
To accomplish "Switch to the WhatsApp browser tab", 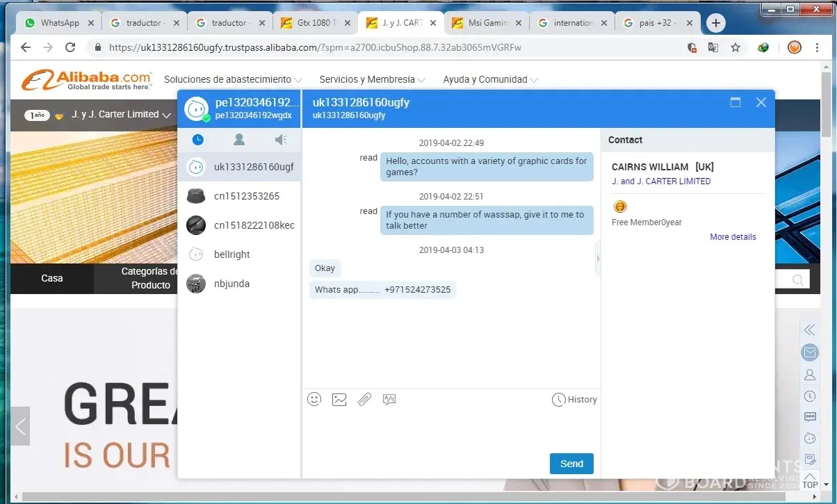I will (59, 23).
